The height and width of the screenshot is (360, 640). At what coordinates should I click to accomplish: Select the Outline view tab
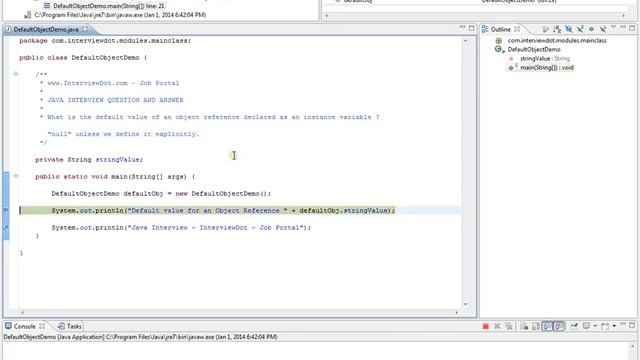click(501, 29)
